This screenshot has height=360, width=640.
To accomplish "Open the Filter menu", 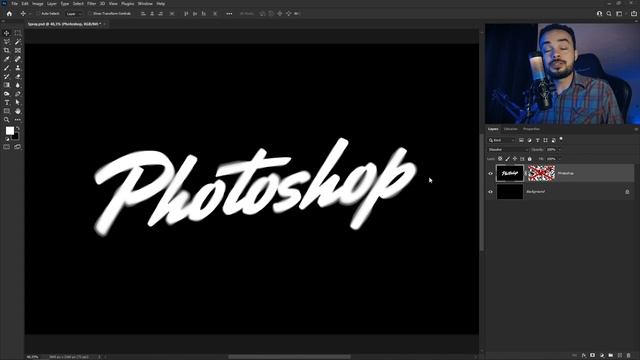I will click(91, 4).
